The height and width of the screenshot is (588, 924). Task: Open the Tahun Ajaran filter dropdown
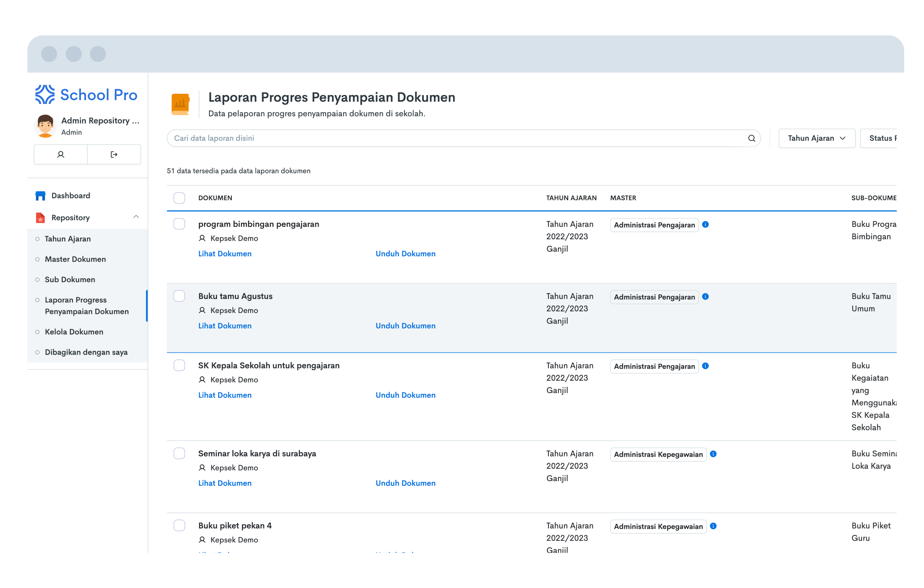(x=816, y=138)
